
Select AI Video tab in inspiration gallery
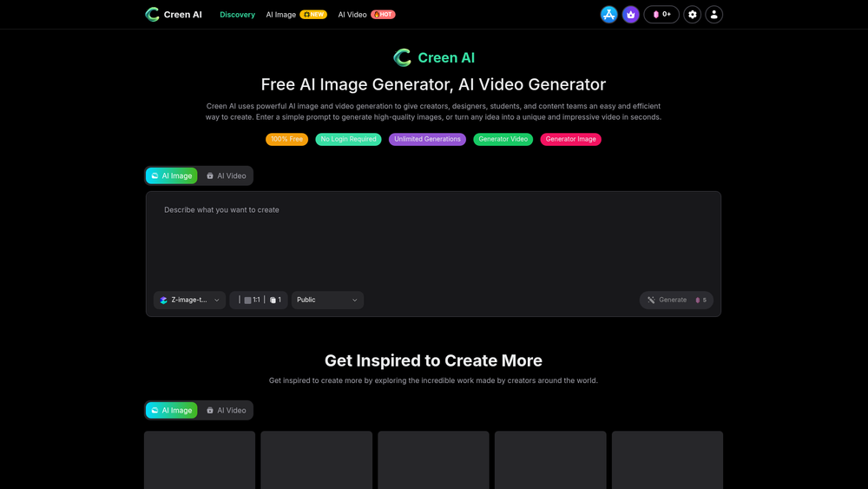tap(226, 410)
